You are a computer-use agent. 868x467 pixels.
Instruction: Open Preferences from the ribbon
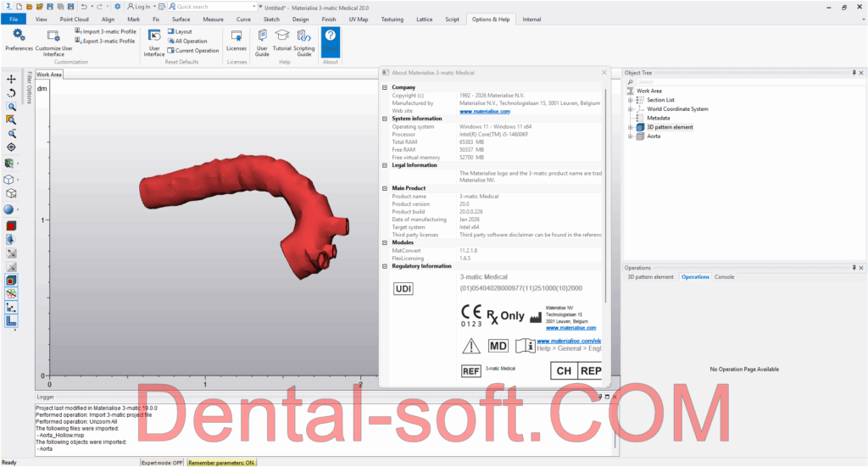(19, 39)
